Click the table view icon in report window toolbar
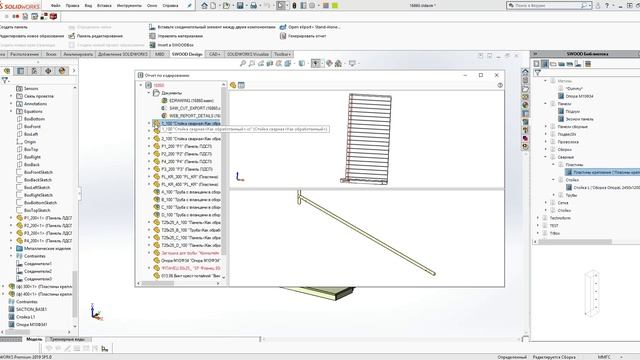 pos(241,85)
